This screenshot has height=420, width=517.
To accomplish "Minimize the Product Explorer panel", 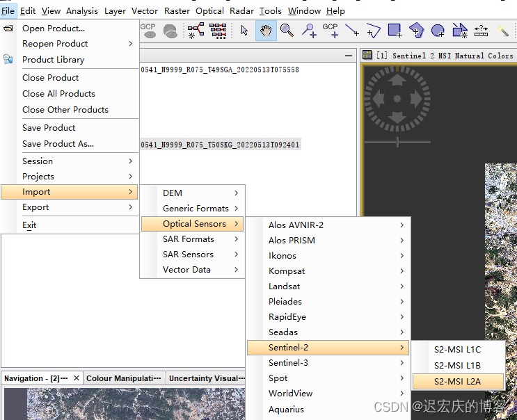I will (x=349, y=56).
